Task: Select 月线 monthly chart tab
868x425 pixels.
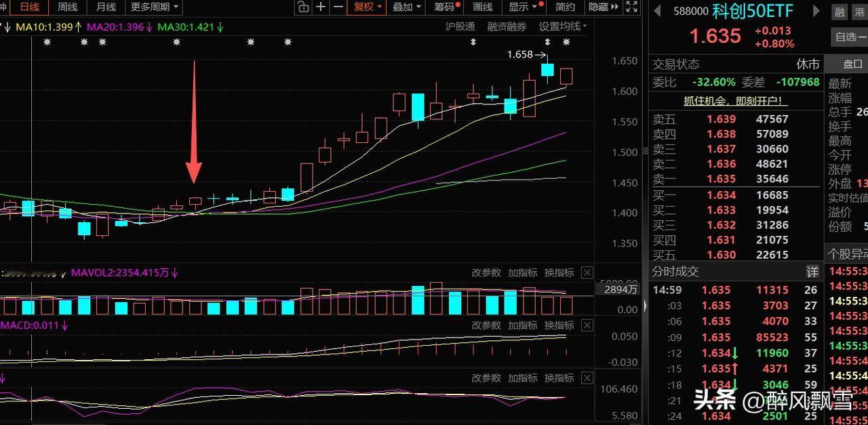Action: (x=105, y=7)
